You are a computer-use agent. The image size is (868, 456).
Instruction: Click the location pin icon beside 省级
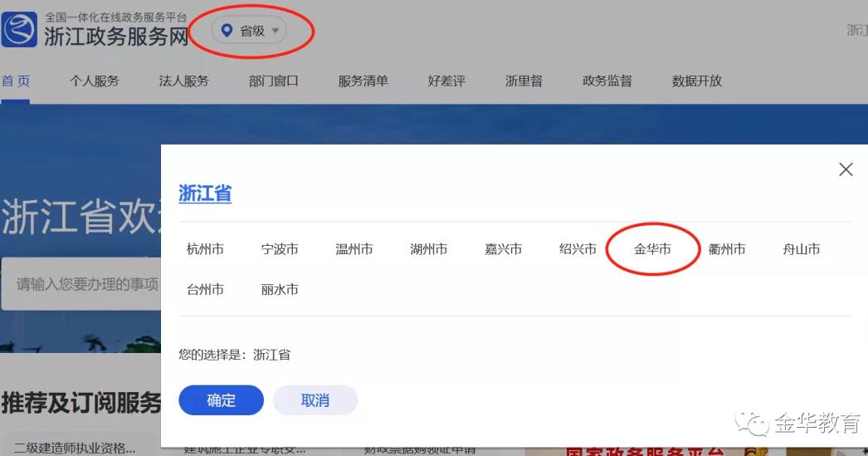point(227,31)
